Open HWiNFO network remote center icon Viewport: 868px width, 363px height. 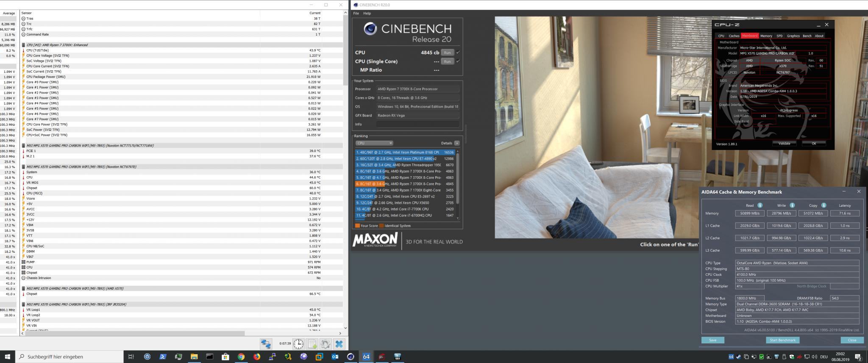(266, 344)
